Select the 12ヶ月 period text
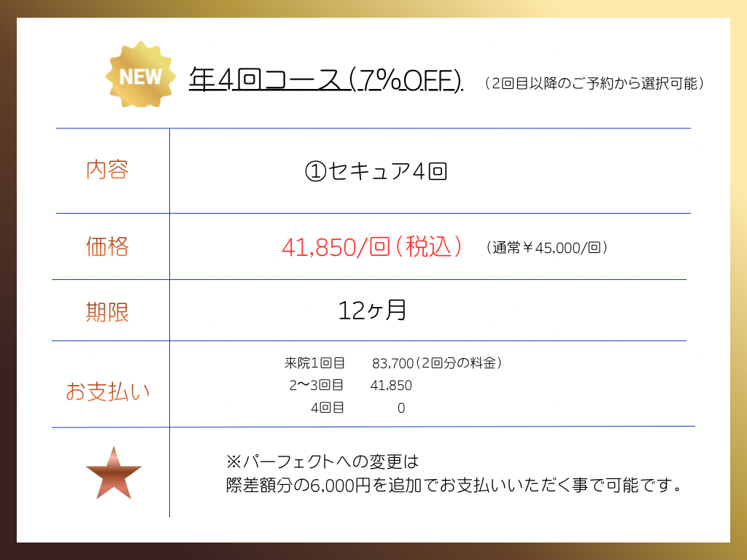Viewport: 747px width, 560px height. pyautogui.click(x=372, y=311)
